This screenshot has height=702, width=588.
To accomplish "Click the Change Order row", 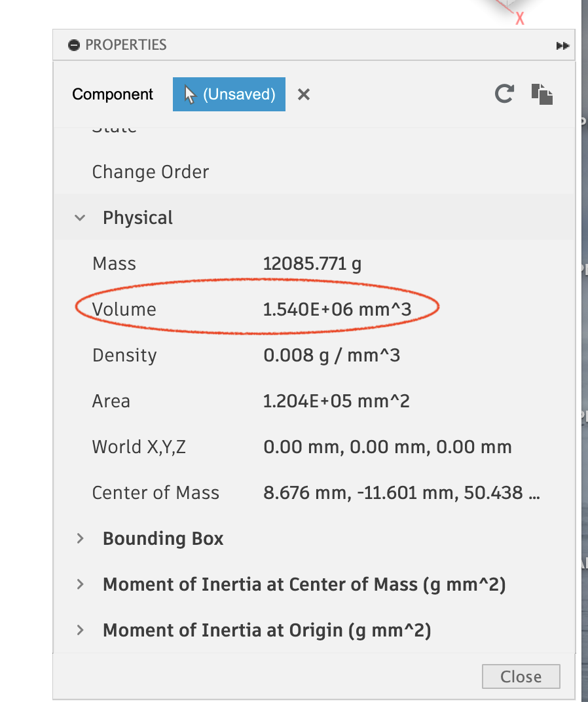I will (x=150, y=172).
